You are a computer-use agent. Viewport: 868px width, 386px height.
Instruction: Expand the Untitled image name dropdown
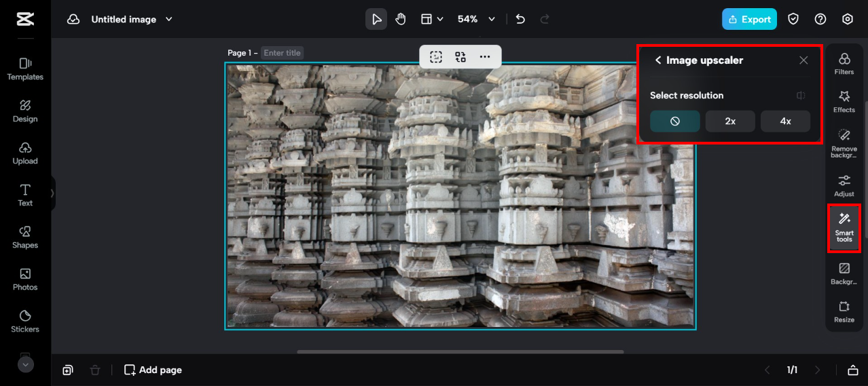(x=169, y=19)
